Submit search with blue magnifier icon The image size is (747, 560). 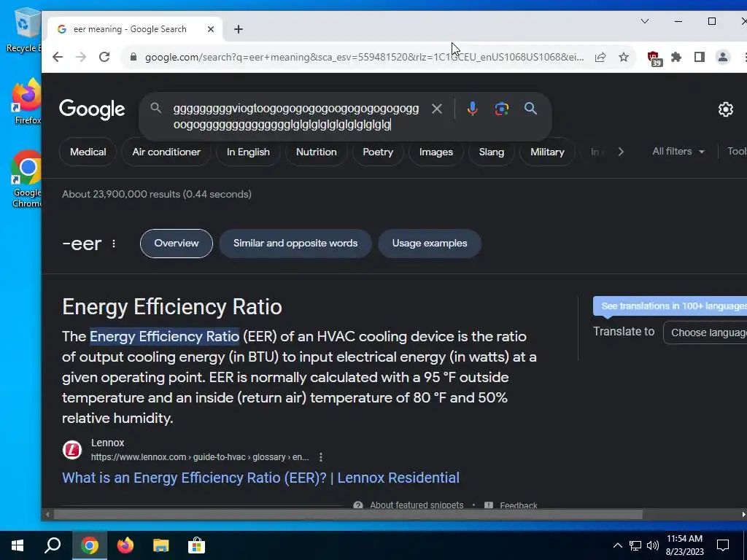click(x=531, y=109)
